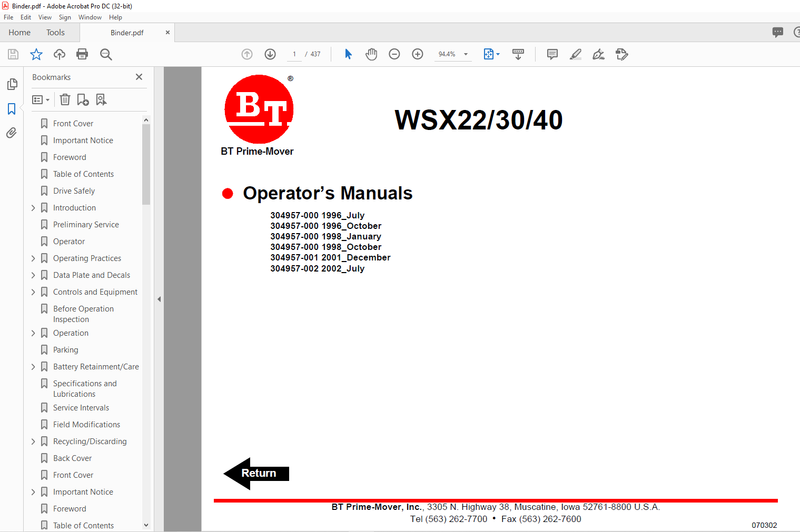The height and width of the screenshot is (532, 800).
Task: Expand the Data Plate and Decals bookmark
Action: coord(33,275)
